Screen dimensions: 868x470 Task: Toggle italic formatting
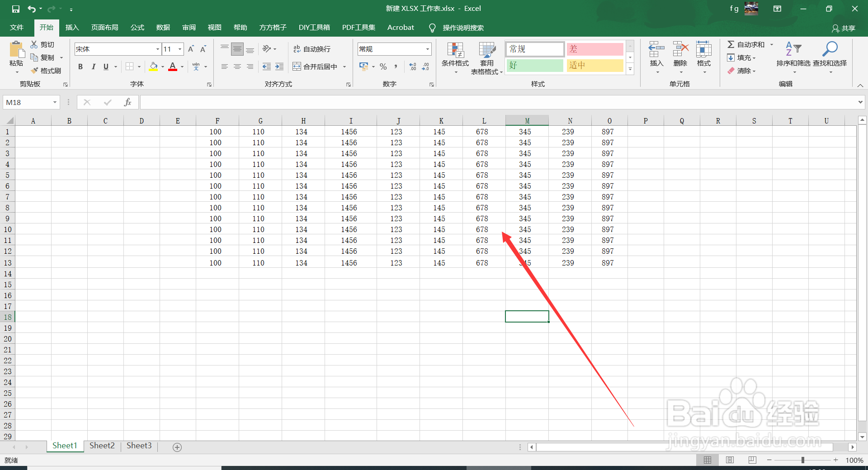[x=94, y=66]
